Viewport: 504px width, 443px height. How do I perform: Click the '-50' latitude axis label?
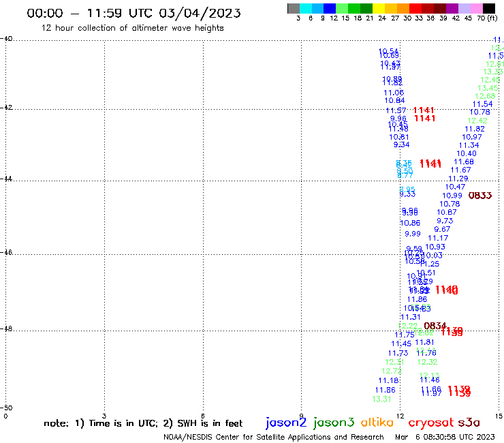point(6,408)
